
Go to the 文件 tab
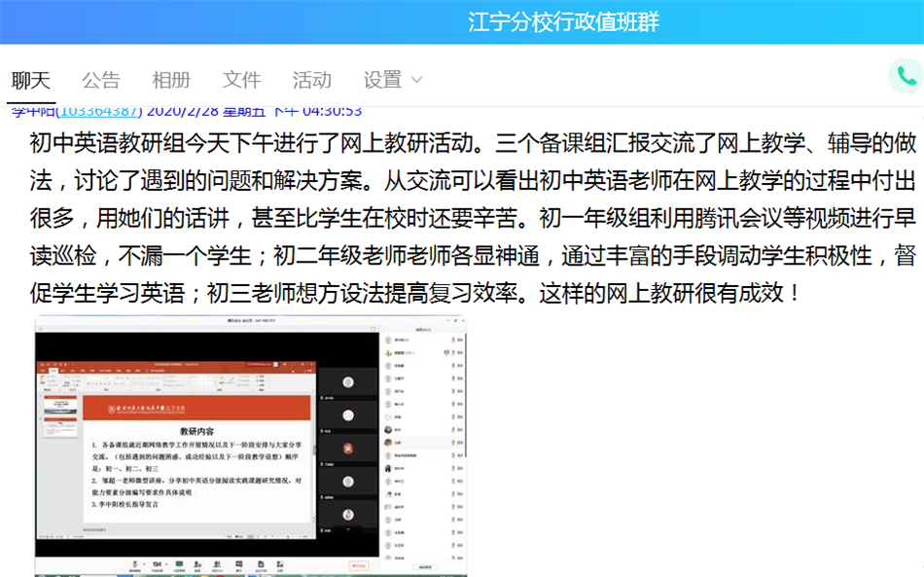[241, 80]
